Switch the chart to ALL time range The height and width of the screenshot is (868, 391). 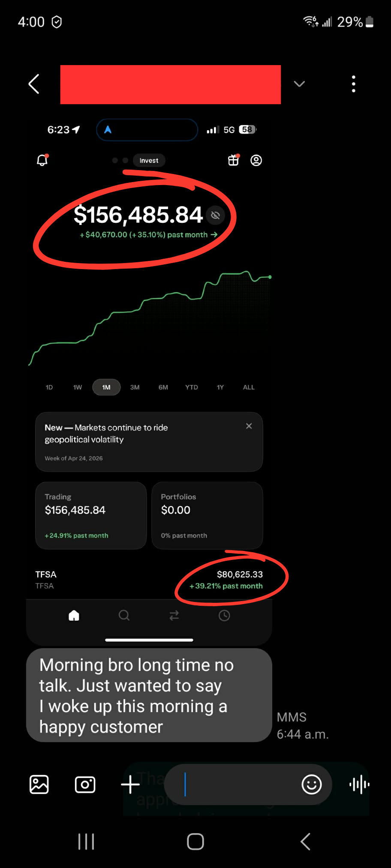tap(249, 387)
